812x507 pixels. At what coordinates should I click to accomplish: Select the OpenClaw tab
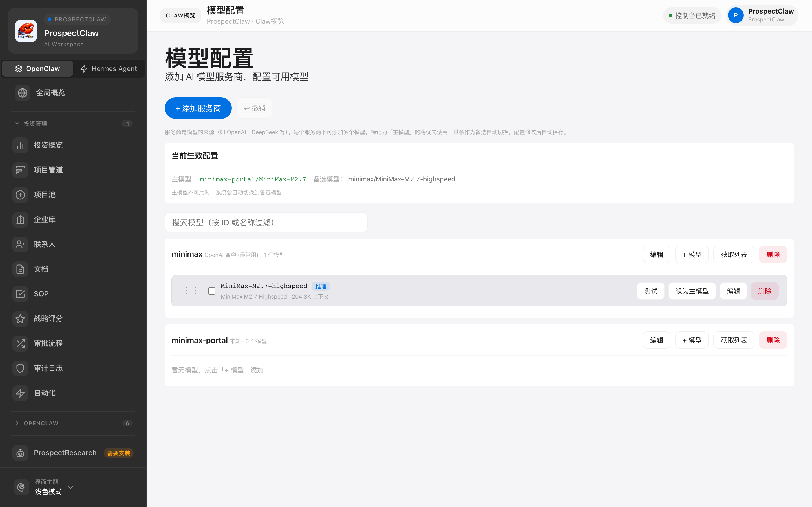point(37,68)
